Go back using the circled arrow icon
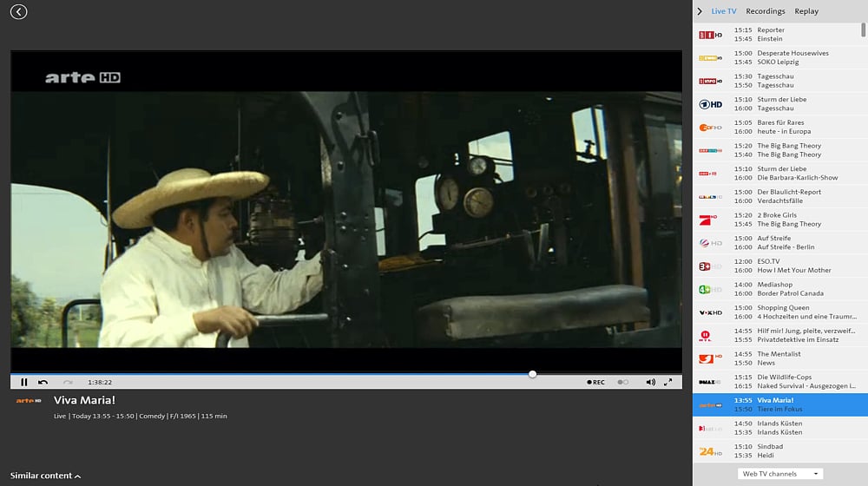Screen dimensions: 868x486 [18, 11]
